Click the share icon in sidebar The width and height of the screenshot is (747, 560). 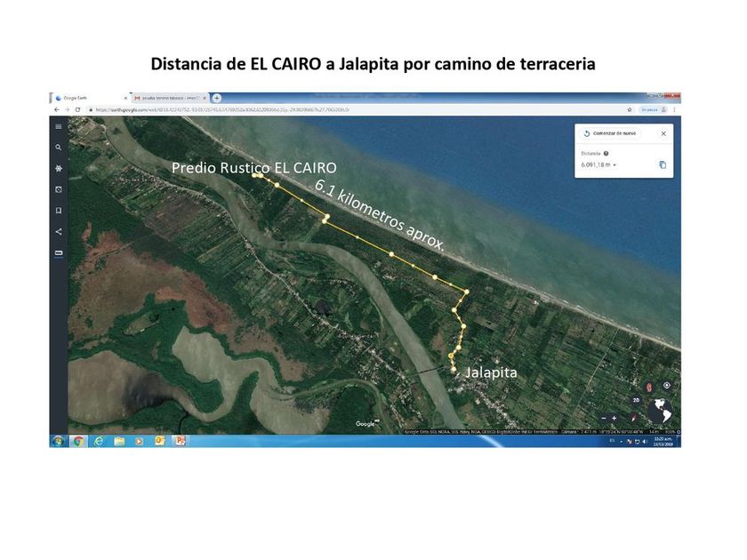(59, 232)
